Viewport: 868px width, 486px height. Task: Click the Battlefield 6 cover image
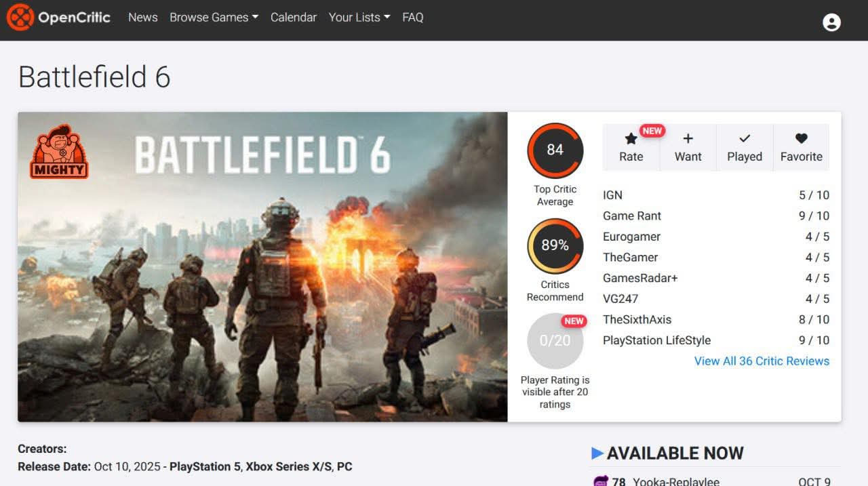(x=262, y=267)
